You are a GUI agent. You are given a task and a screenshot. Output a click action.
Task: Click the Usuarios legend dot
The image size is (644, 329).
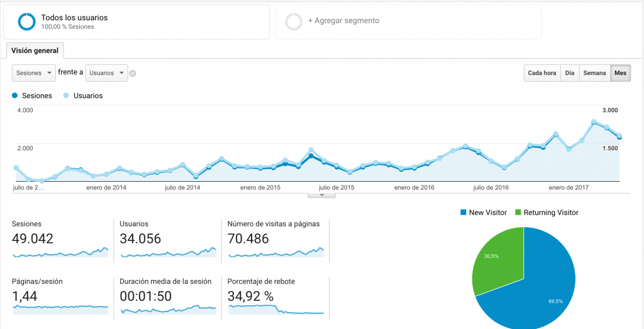66,96
